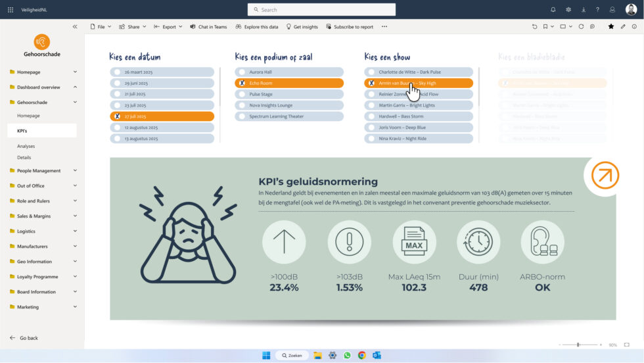
Task: Select the Pulse Stage venue option
Action: pos(288,94)
